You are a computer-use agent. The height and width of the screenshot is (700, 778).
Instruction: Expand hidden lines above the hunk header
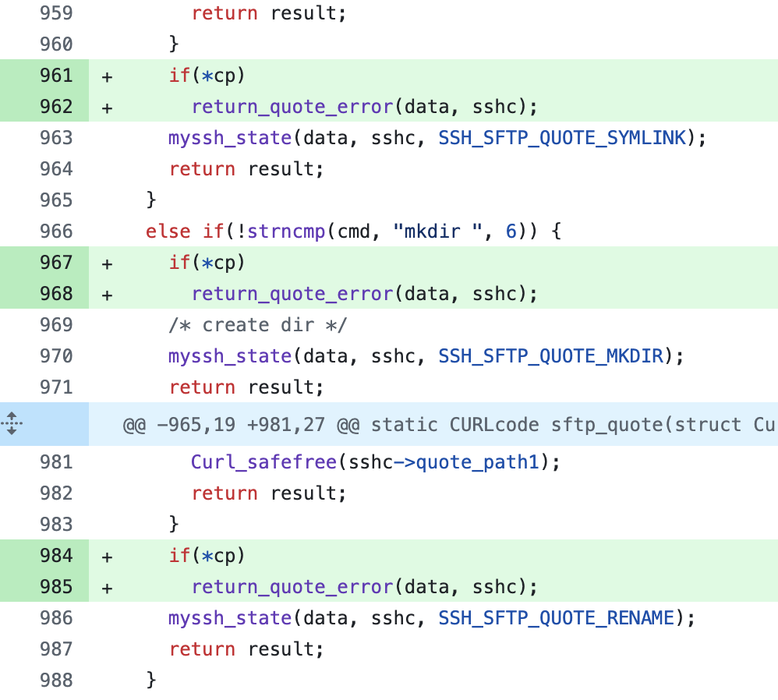12,425
